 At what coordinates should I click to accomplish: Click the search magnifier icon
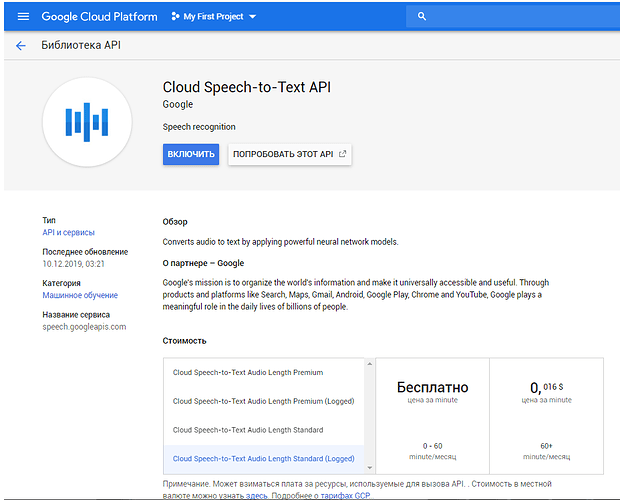422,16
